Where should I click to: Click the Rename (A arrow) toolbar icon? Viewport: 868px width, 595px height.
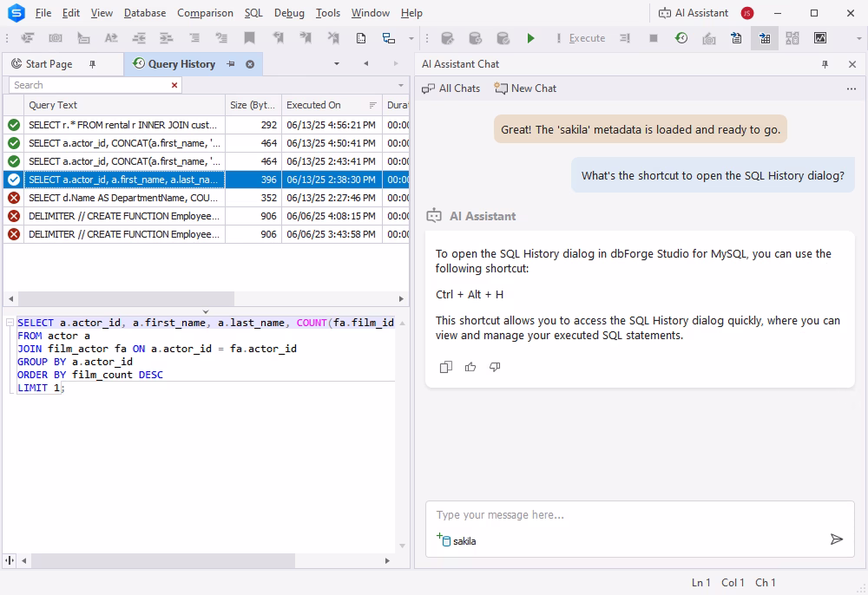tap(111, 38)
